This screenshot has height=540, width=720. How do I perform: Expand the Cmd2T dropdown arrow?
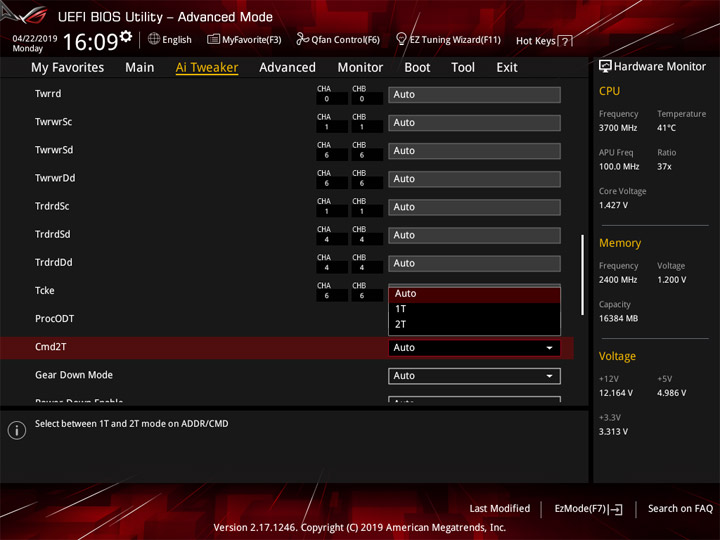[549, 348]
